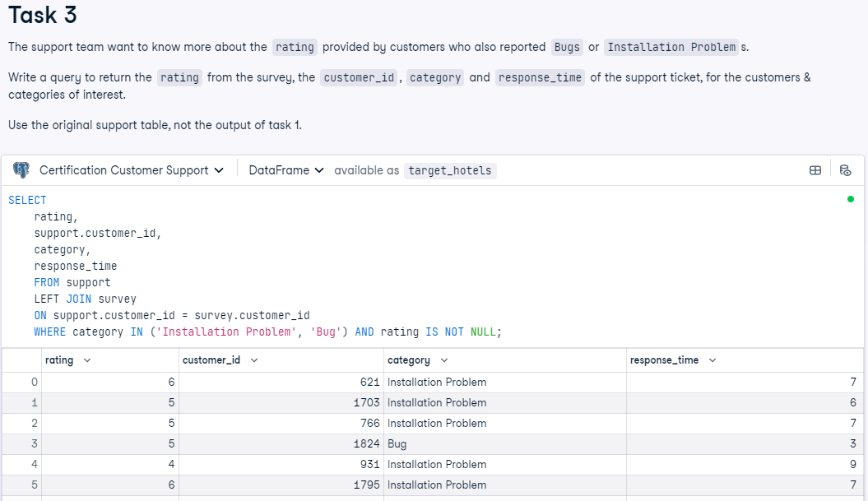868x501 pixels.
Task: Expand the rating column header menu
Action: (x=87, y=360)
